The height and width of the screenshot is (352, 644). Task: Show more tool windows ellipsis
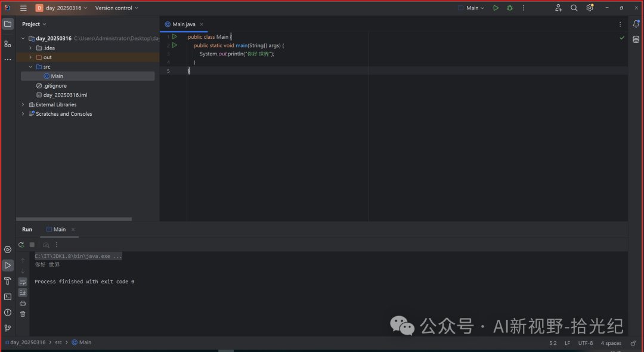point(7,60)
